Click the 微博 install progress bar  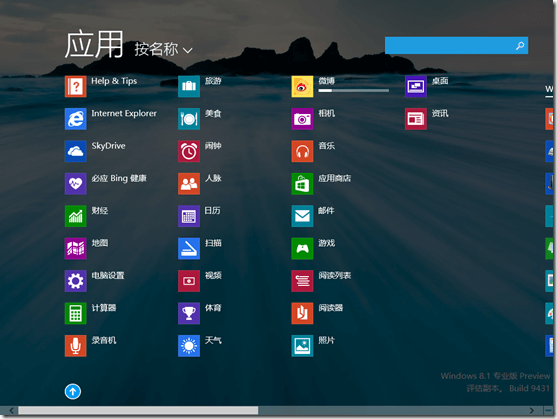[x=353, y=91]
